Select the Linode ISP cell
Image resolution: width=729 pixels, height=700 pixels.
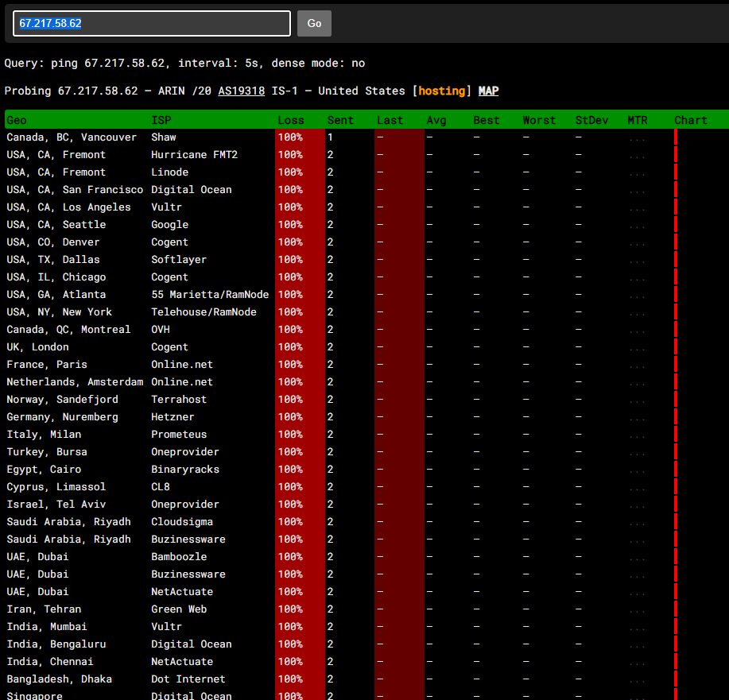[x=169, y=172]
